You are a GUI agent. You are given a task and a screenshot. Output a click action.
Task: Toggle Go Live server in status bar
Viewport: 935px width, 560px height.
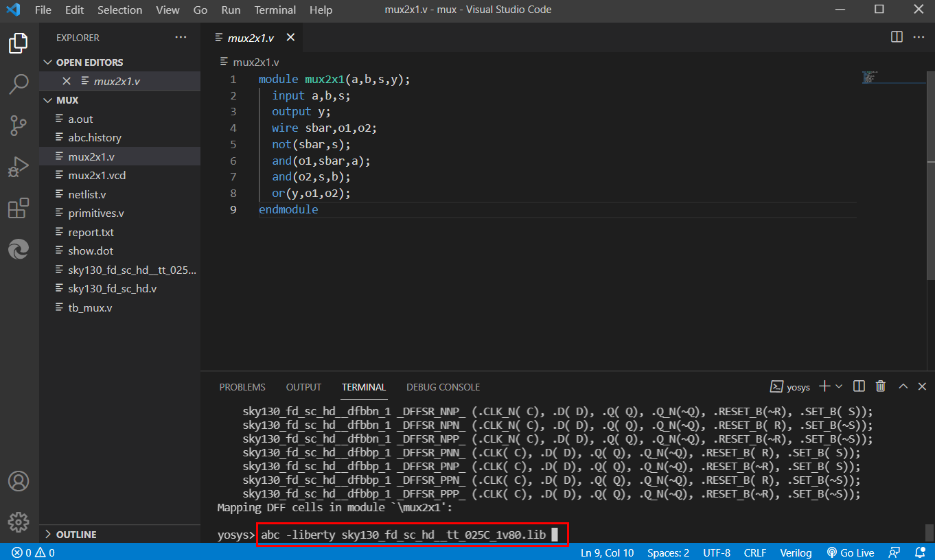[x=851, y=552]
